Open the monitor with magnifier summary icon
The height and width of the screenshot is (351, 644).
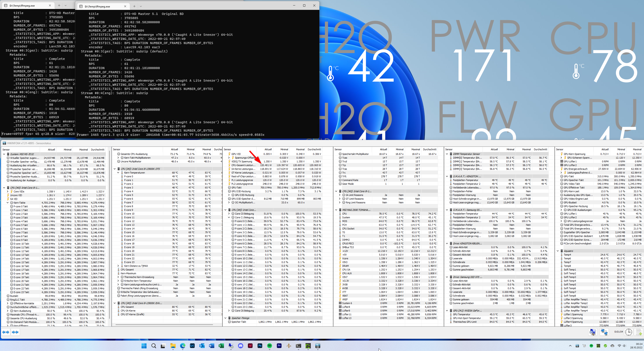pos(592,332)
